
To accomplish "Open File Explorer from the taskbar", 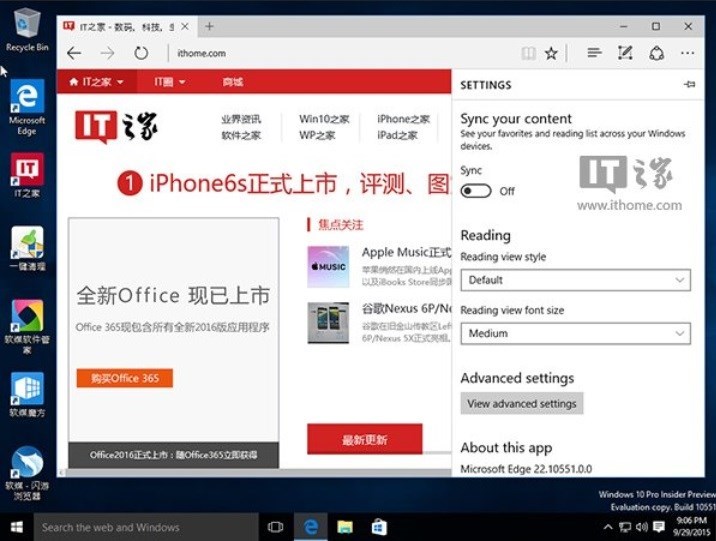I will tap(345, 527).
